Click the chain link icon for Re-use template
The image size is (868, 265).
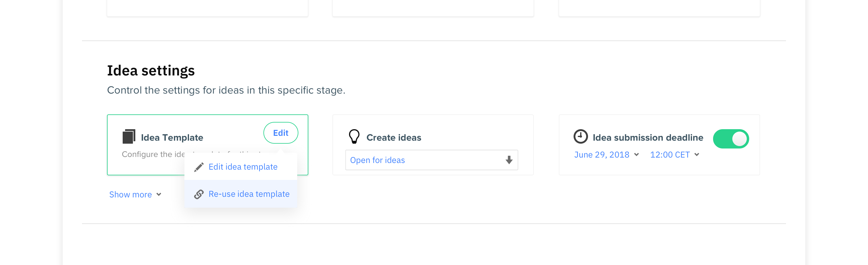[x=199, y=194]
